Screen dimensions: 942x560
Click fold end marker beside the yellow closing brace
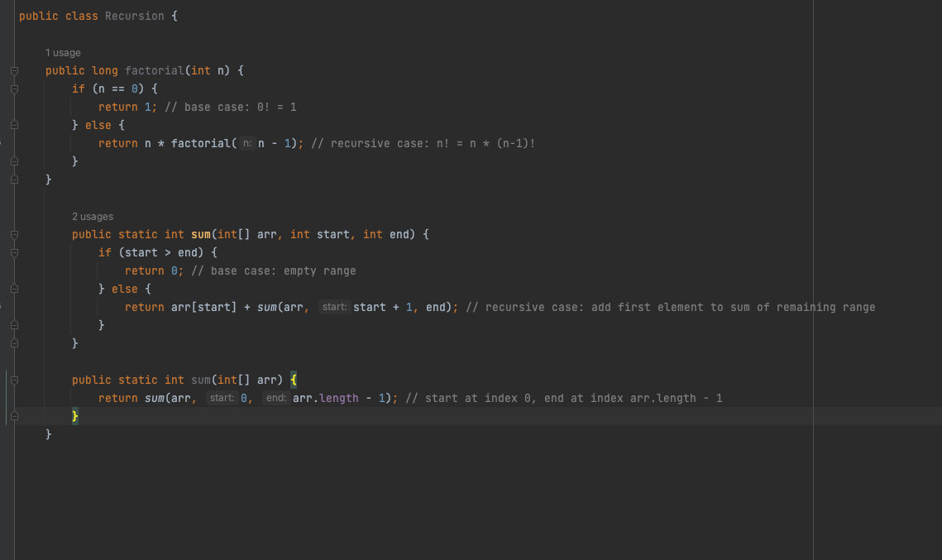[x=14, y=416]
